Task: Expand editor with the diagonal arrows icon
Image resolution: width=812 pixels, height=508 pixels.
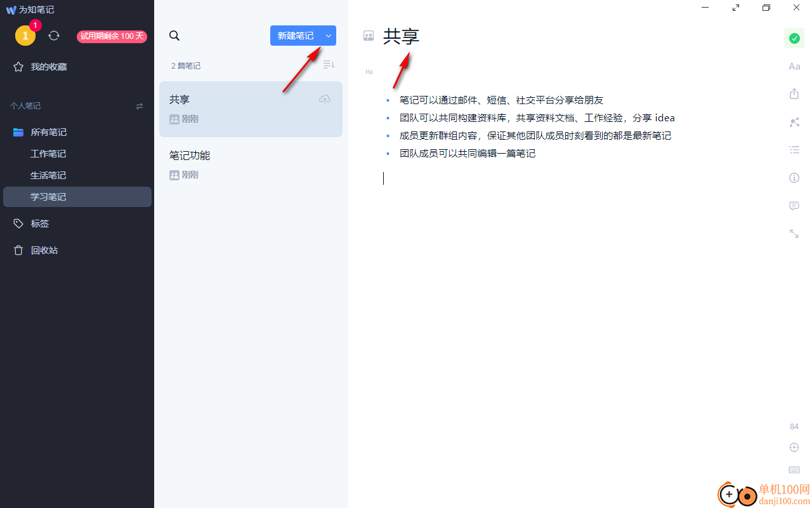Action: 794,234
